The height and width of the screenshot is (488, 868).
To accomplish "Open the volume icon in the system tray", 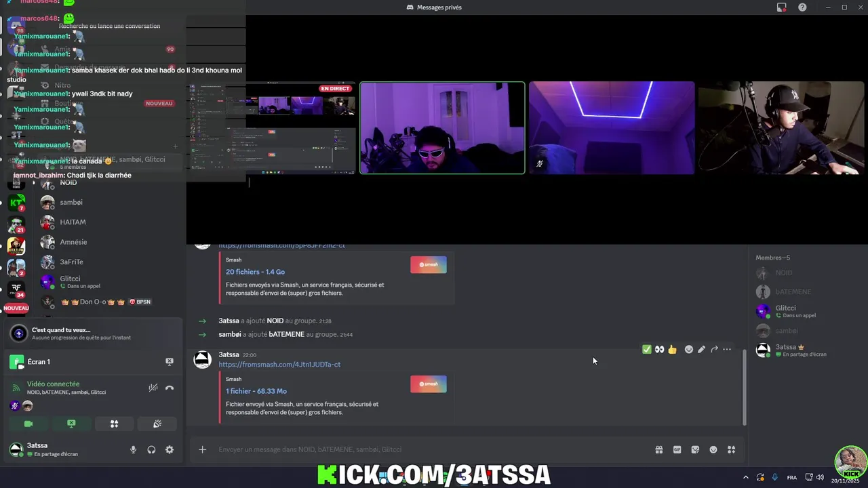I will click(820, 477).
